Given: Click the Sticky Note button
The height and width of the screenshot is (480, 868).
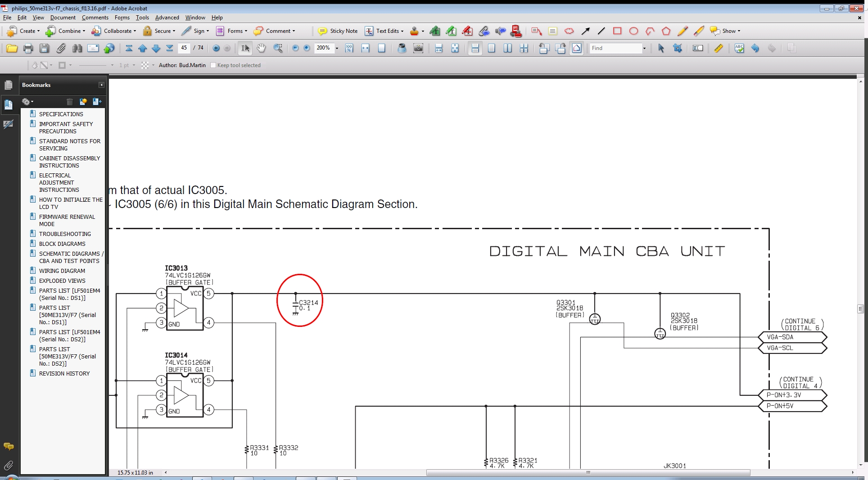Looking at the screenshot, I should tap(338, 31).
